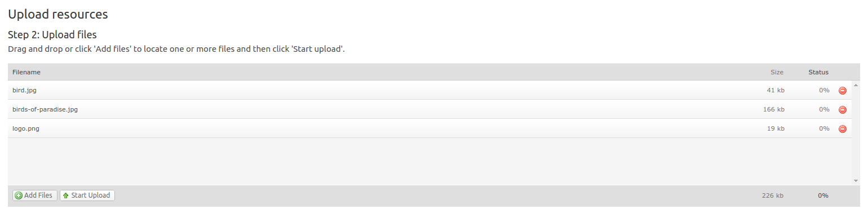Click the empty drop area below logo.png
Viewport: 868px width, 218px height.
click(429, 161)
